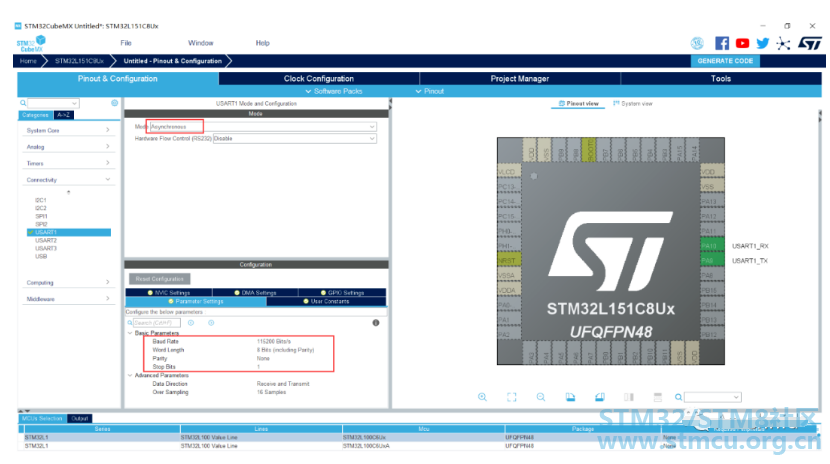Click the STM32L151C8Ux breadcrumb
The width and height of the screenshot is (830, 464).
point(79,61)
